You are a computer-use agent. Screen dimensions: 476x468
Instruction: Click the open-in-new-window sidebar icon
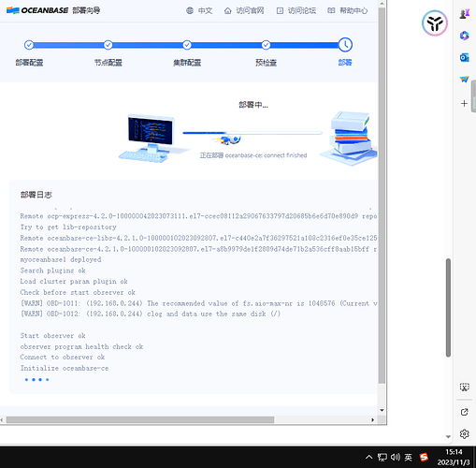coord(464,412)
